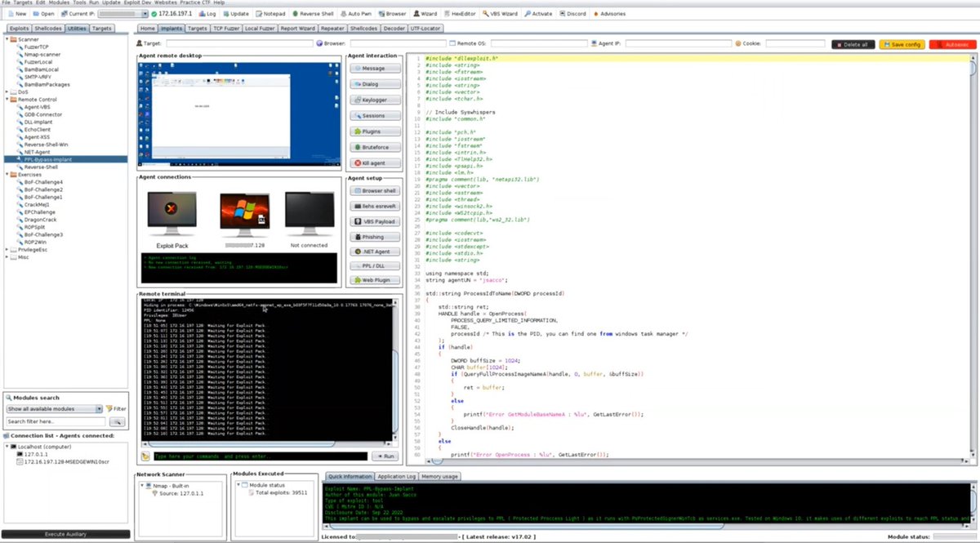Image resolution: width=980 pixels, height=543 pixels.
Task: Switch to the Memory usage tab
Action: click(439, 476)
